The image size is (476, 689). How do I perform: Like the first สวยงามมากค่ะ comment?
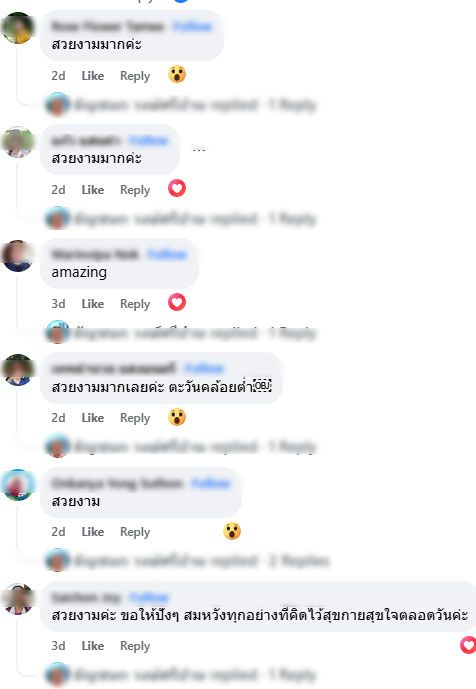point(93,76)
